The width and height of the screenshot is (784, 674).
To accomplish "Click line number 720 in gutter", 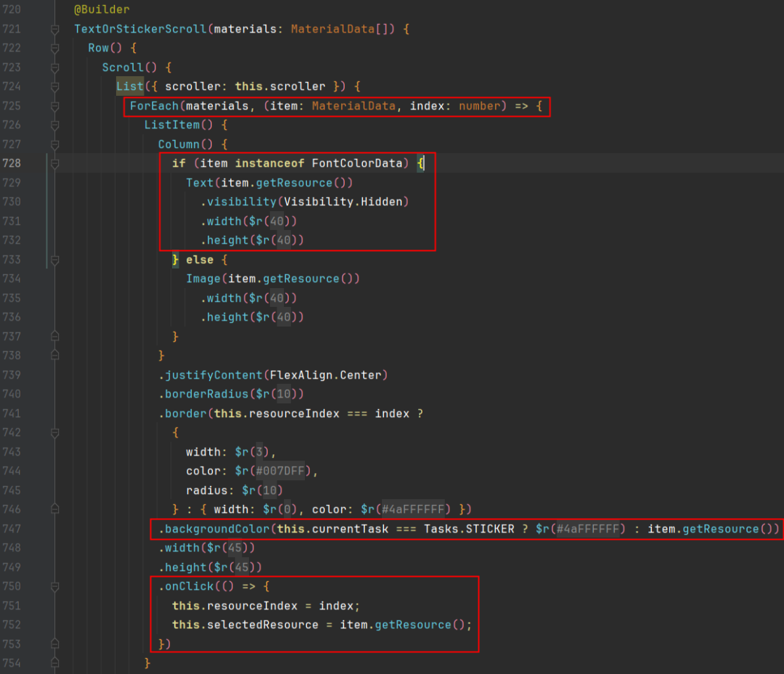I will tap(12, 9).
